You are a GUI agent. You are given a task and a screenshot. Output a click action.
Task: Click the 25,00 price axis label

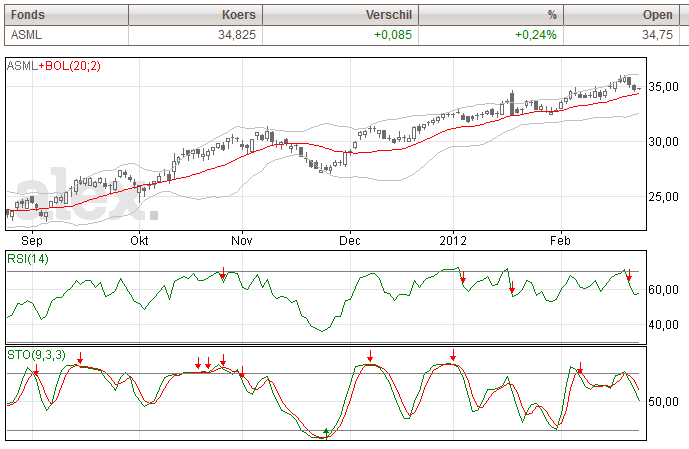click(x=664, y=197)
